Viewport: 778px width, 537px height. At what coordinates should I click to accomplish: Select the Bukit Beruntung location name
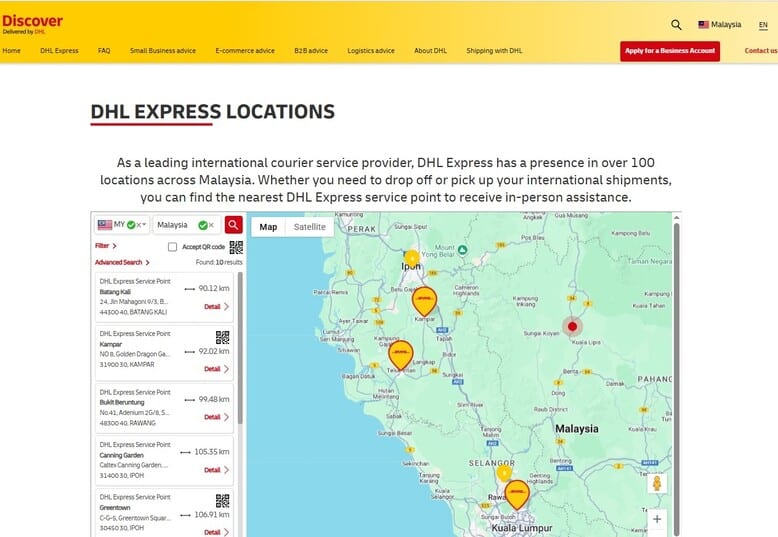[x=122, y=403]
